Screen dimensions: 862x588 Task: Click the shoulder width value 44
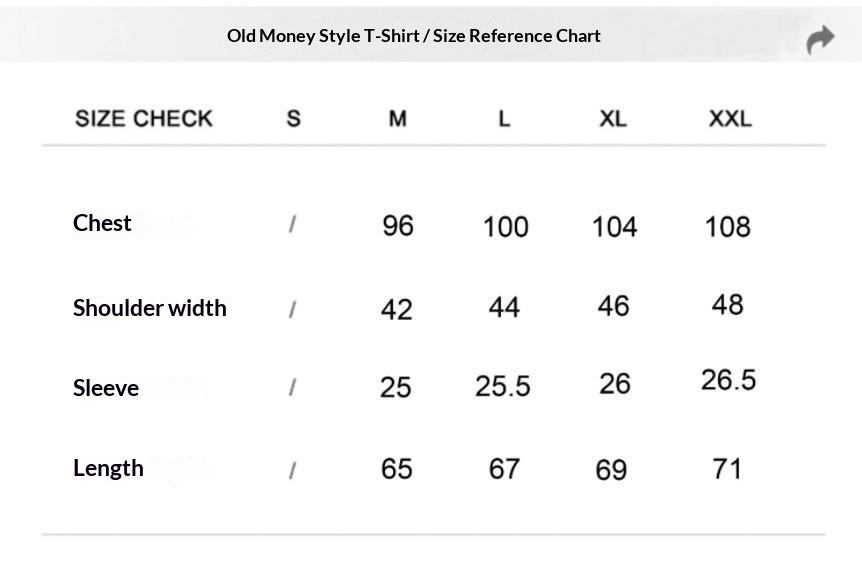pos(504,307)
